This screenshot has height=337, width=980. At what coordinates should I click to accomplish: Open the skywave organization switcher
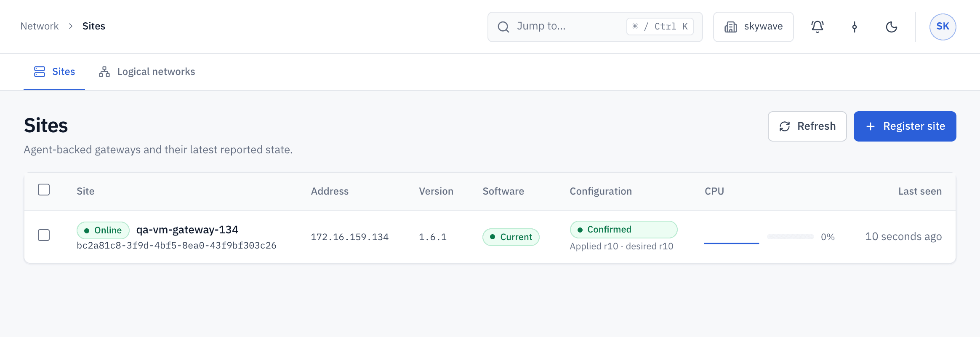tap(754, 27)
